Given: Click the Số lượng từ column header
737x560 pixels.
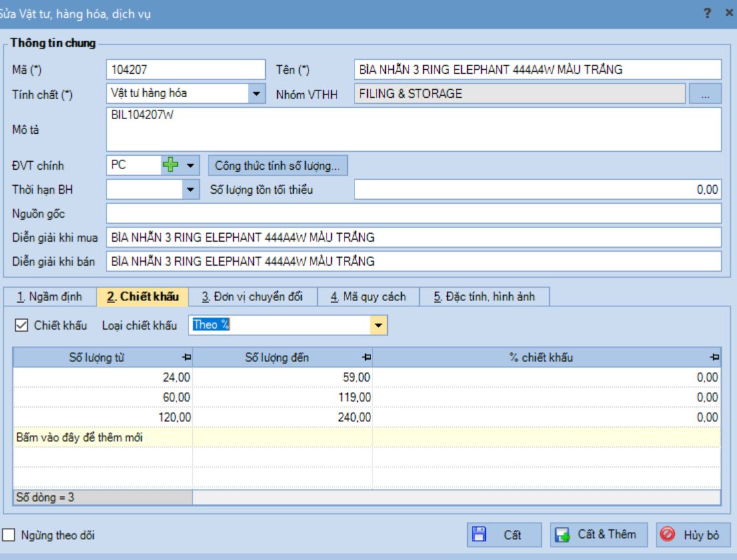Looking at the screenshot, I should point(103,358).
